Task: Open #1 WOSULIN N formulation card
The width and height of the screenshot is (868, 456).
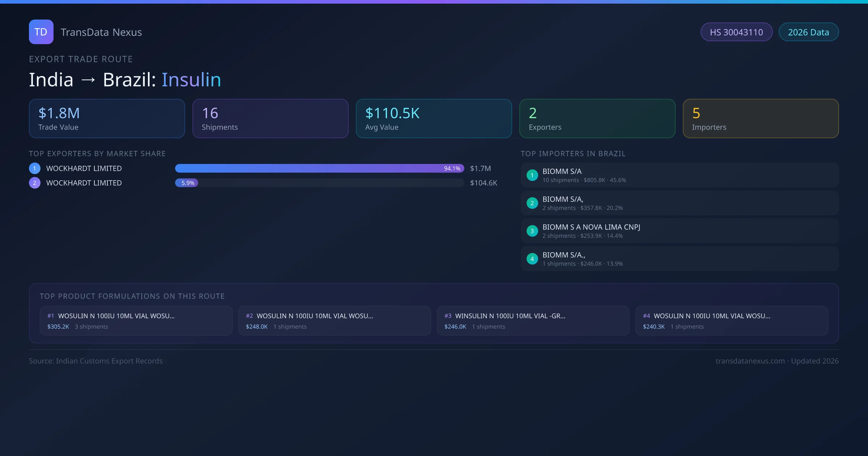Action: [x=136, y=321]
